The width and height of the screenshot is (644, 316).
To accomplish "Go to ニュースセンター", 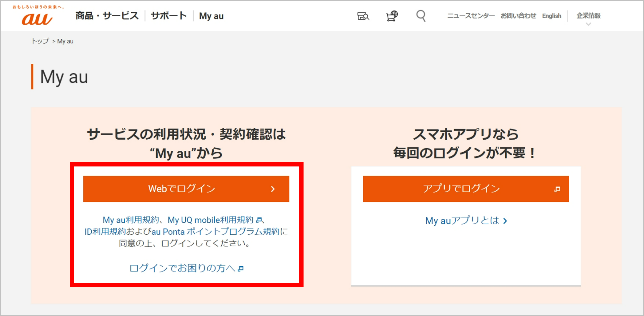I will click(x=471, y=16).
